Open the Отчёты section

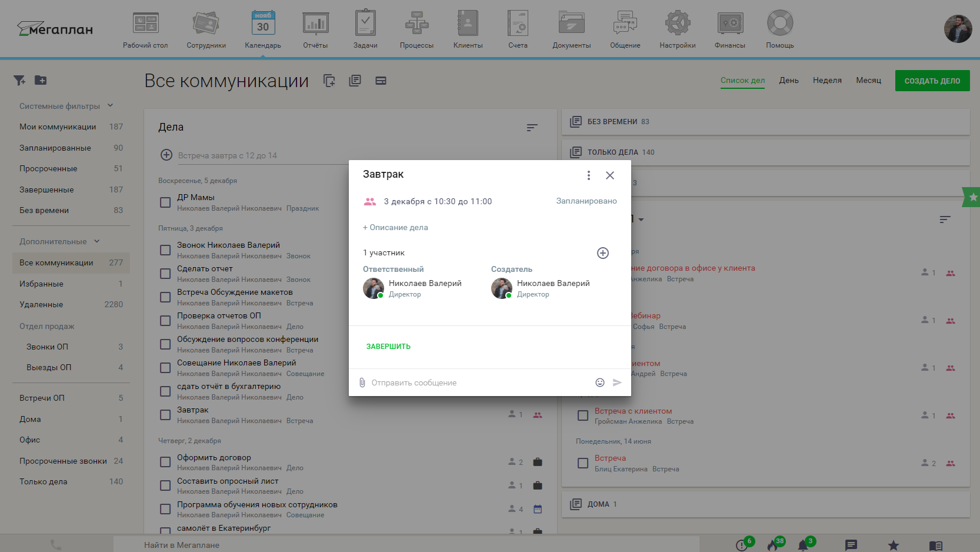pos(315,29)
